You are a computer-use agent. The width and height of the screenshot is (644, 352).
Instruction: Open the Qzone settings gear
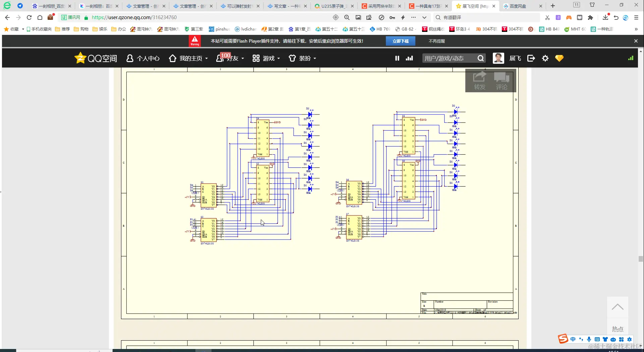point(545,58)
